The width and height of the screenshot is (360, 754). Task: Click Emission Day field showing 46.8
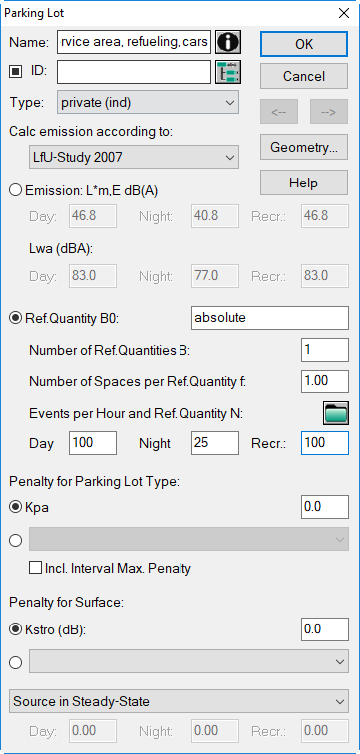pos(93,215)
